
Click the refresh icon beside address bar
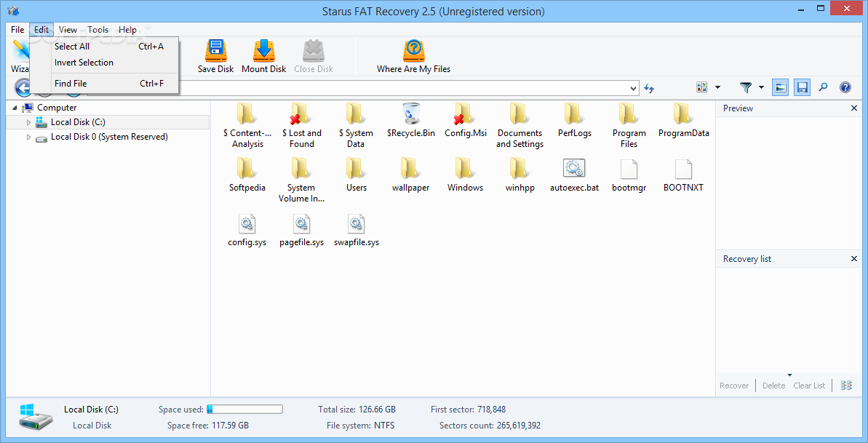tap(649, 88)
